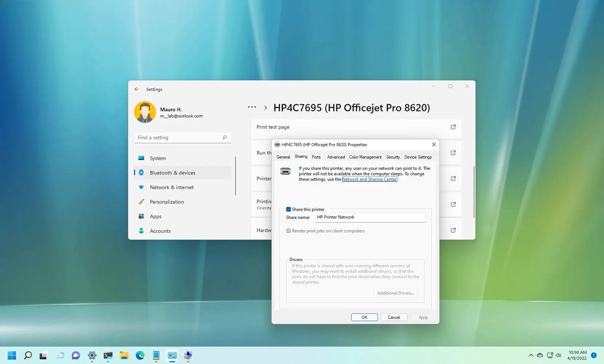Click the taskbar Search icon
This screenshot has height=364, width=604.
click(28, 356)
